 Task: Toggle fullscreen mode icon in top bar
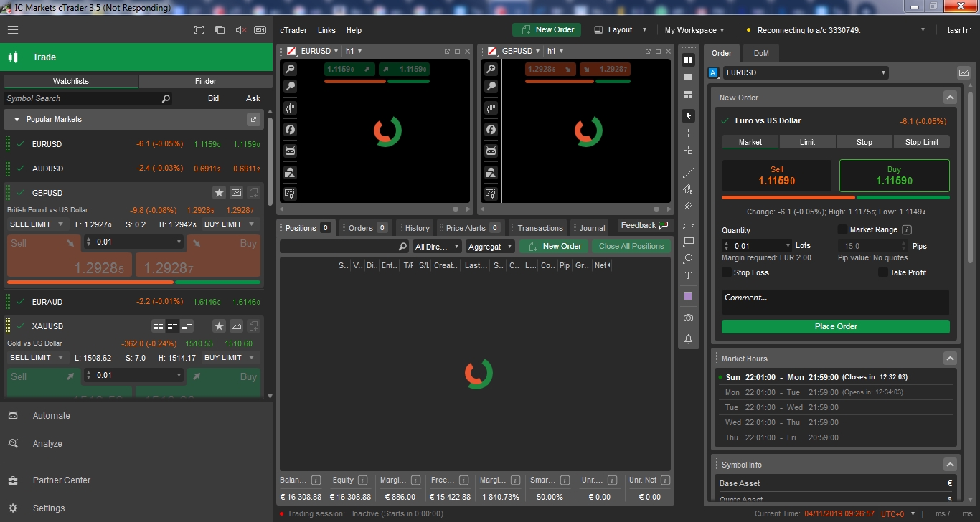199,30
